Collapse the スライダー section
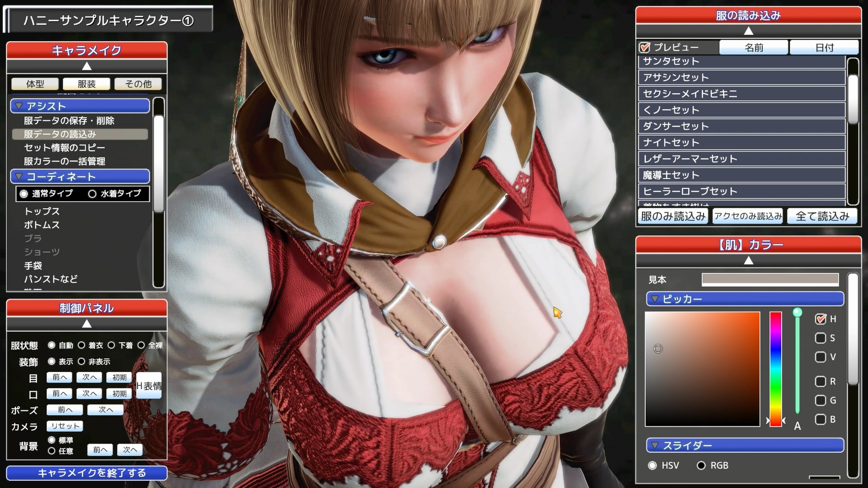This screenshot has width=868, height=488. 745,445
